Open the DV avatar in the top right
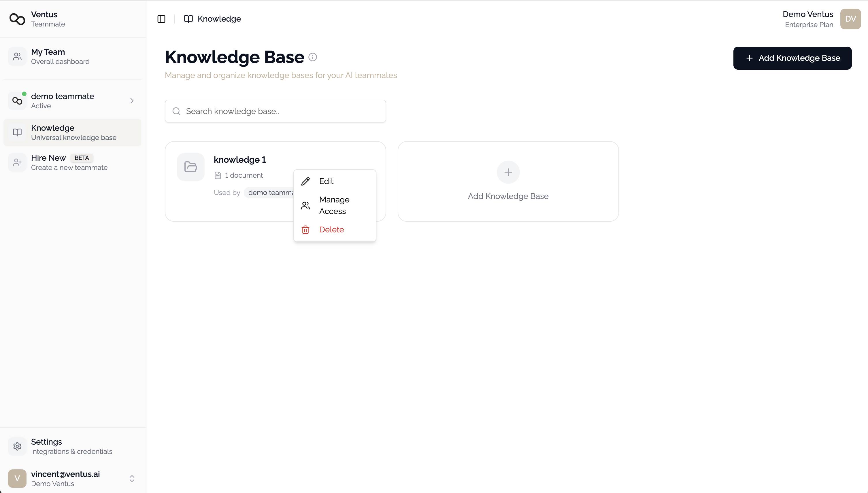The image size is (868, 493). coord(850,19)
